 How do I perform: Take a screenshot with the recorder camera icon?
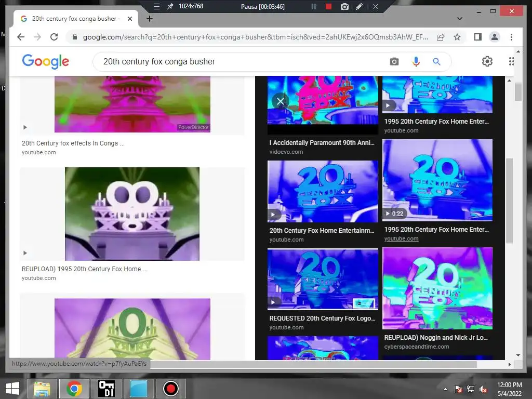click(344, 6)
